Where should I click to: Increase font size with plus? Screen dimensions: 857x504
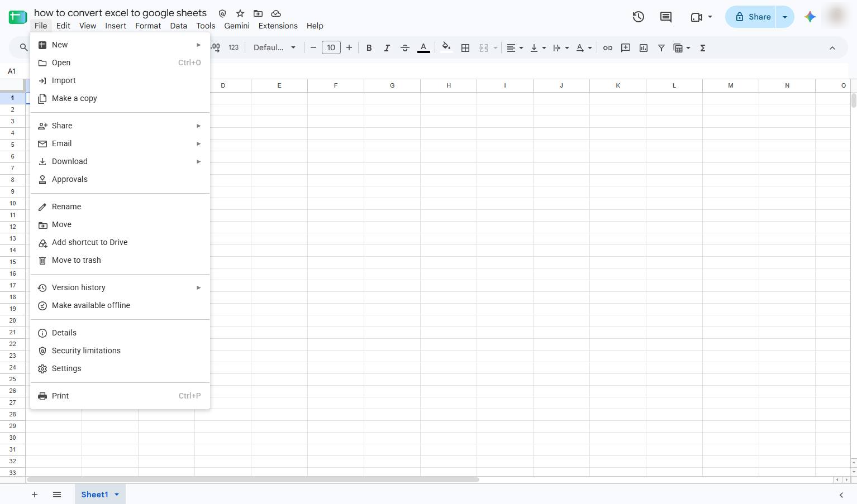point(349,48)
